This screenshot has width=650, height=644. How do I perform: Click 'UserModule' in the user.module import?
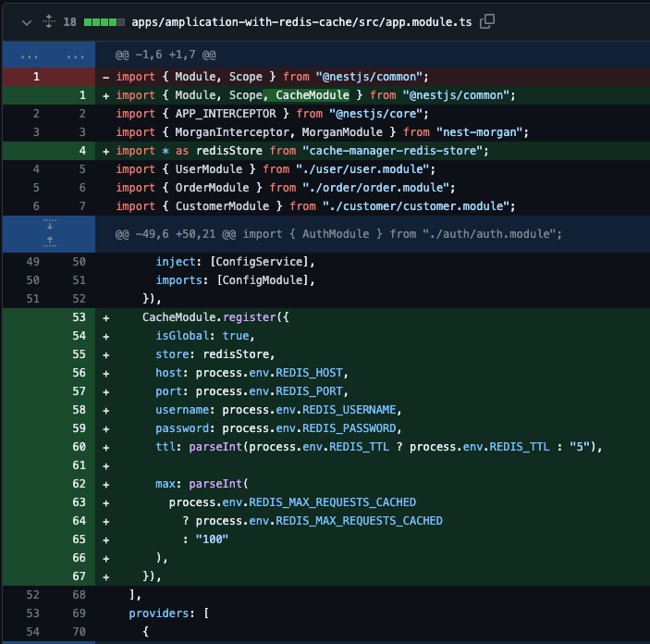click(x=209, y=169)
